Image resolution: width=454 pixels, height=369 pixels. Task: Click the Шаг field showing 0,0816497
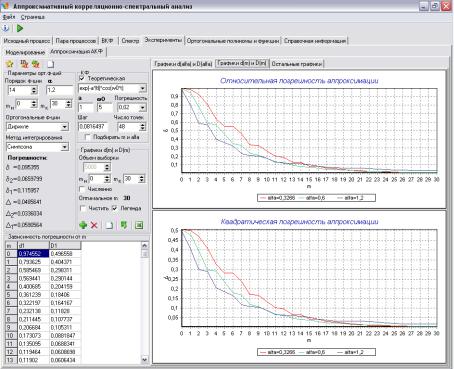tap(93, 127)
